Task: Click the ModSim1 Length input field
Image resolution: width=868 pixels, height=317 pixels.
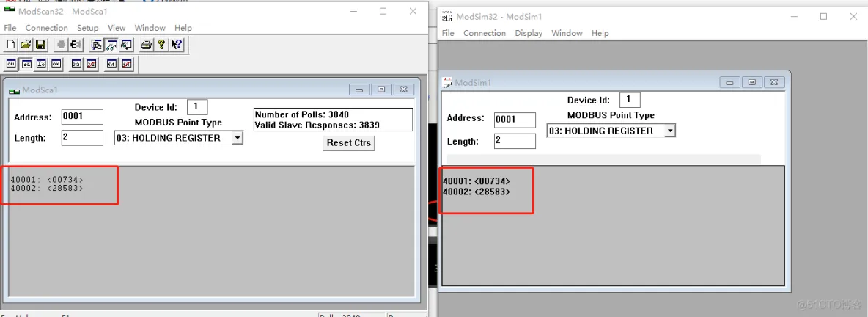Action: click(x=515, y=141)
